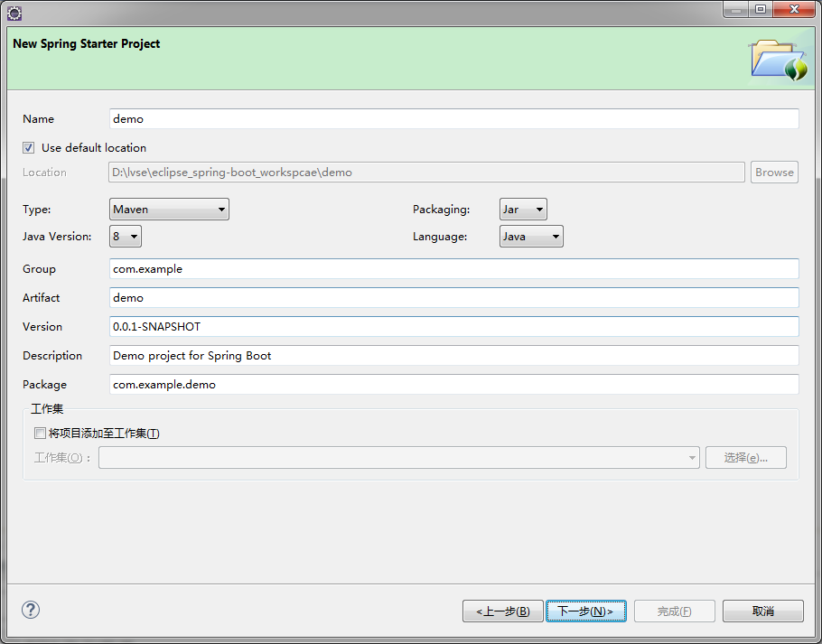Focus the Artifact field containing demo
This screenshot has height=644, width=822.
[x=454, y=298]
